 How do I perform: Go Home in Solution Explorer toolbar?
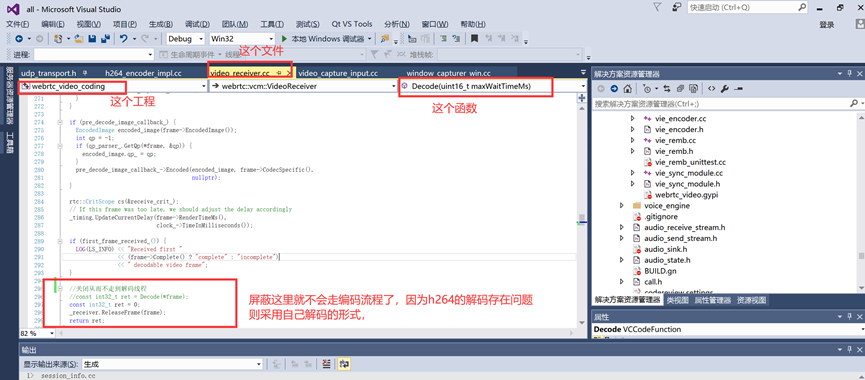pos(627,89)
